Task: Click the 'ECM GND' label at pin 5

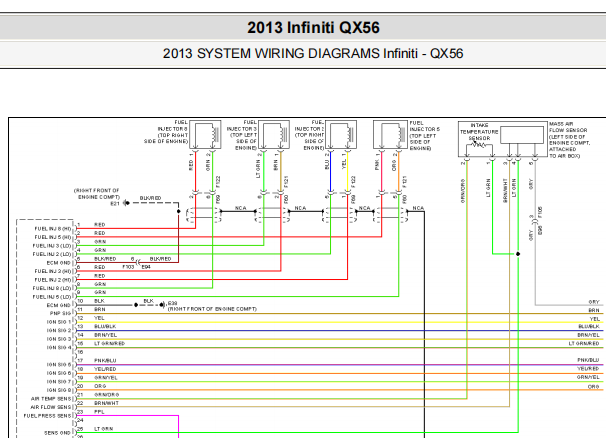Action: pos(58,263)
